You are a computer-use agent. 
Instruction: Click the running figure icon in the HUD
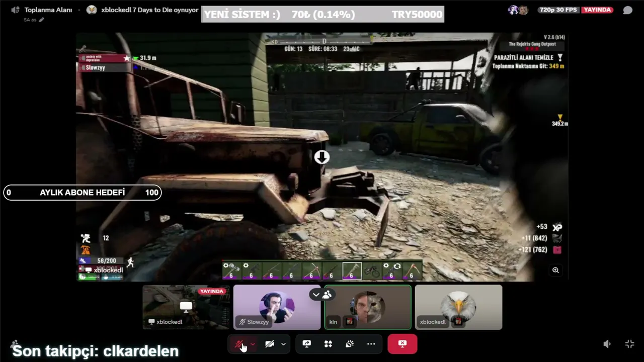pos(130,261)
